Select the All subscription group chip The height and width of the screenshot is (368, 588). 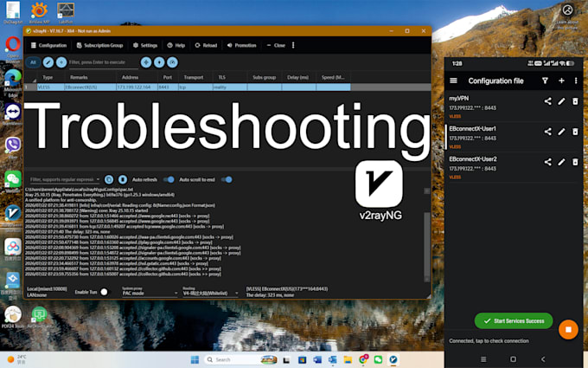(33, 62)
